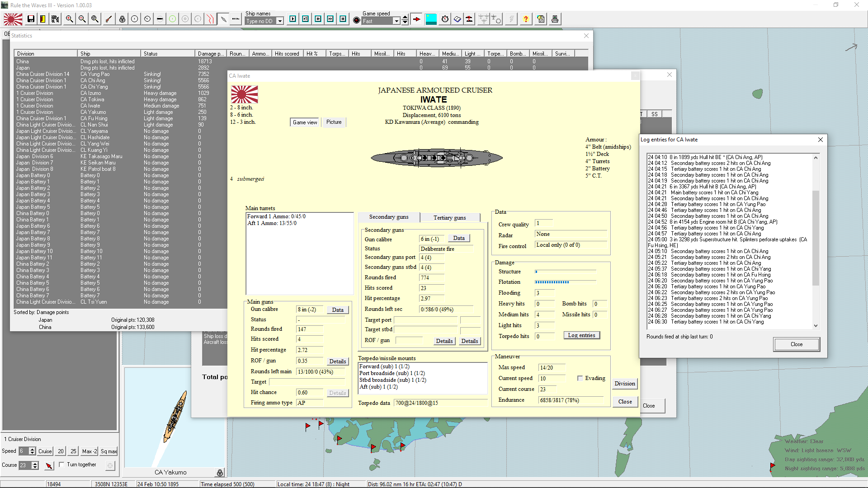Image resolution: width=868 pixels, height=488 pixels.
Task: Decrease Course value with spinner down arrow
Action: click(35, 468)
